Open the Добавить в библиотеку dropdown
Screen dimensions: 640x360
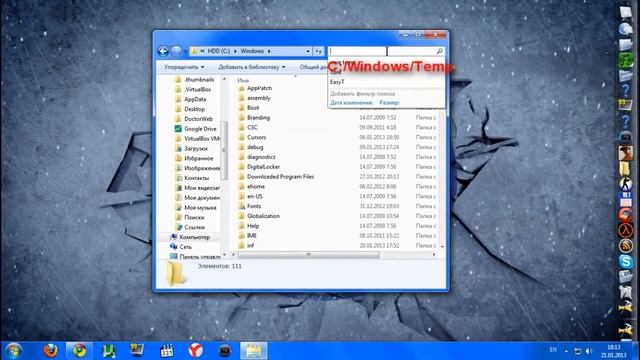coord(252,67)
